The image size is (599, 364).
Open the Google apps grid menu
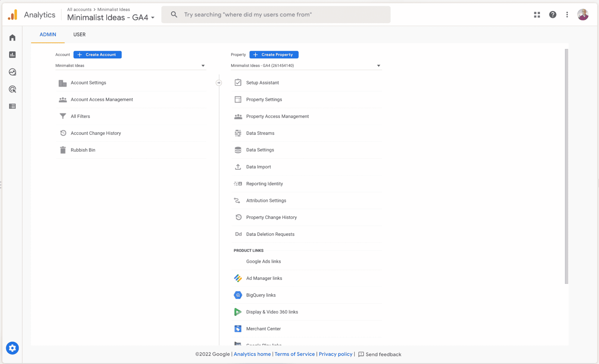(x=537, y=14)
